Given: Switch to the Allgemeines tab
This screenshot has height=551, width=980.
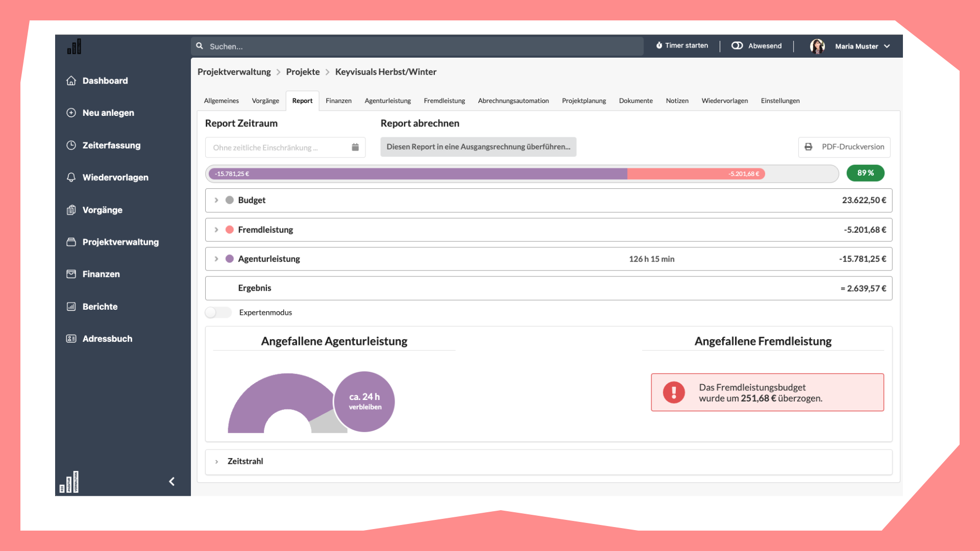Looking at the screenshot, I should pos(222,101).
